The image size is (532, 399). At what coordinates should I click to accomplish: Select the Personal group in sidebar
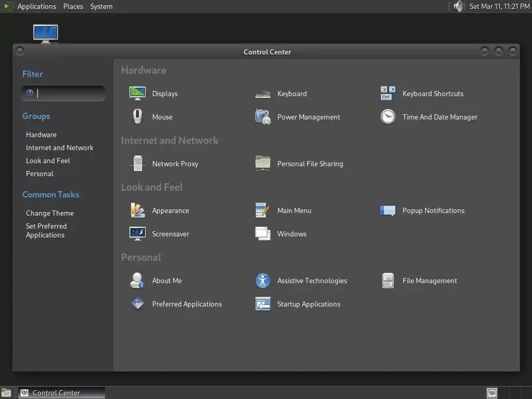[x=39, y=174]
